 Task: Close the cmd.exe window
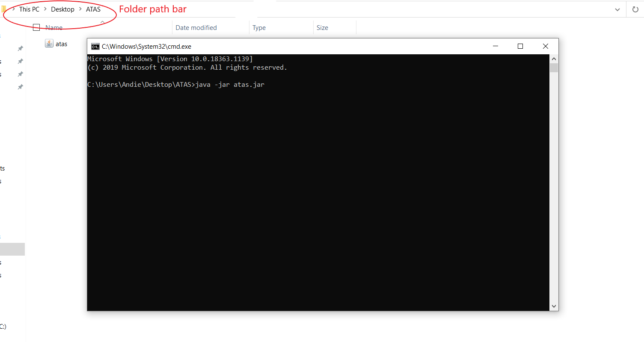[x=546, y=46]
